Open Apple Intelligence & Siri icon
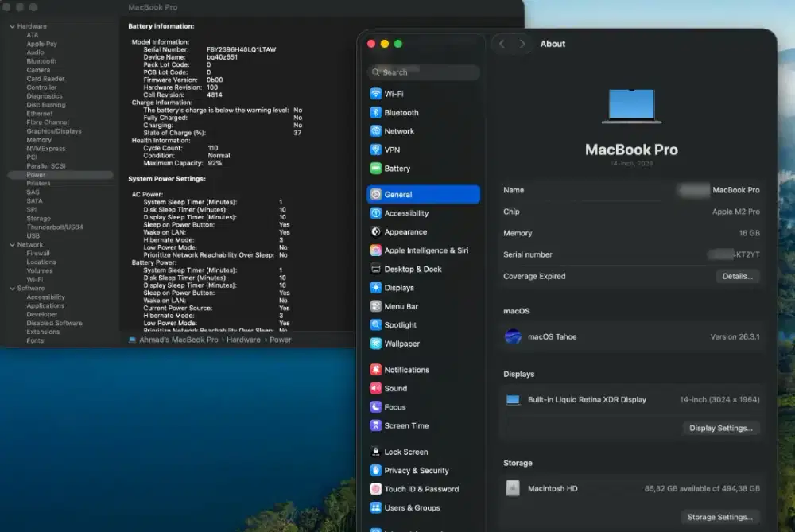 coord(376,250)
